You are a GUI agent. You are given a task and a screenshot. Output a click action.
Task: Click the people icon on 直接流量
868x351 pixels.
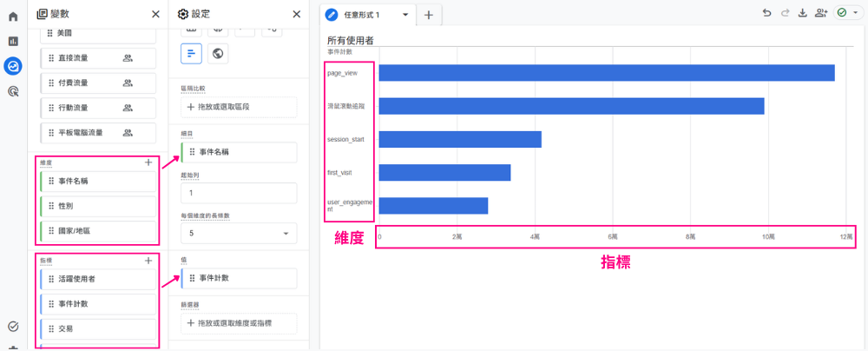128,57
